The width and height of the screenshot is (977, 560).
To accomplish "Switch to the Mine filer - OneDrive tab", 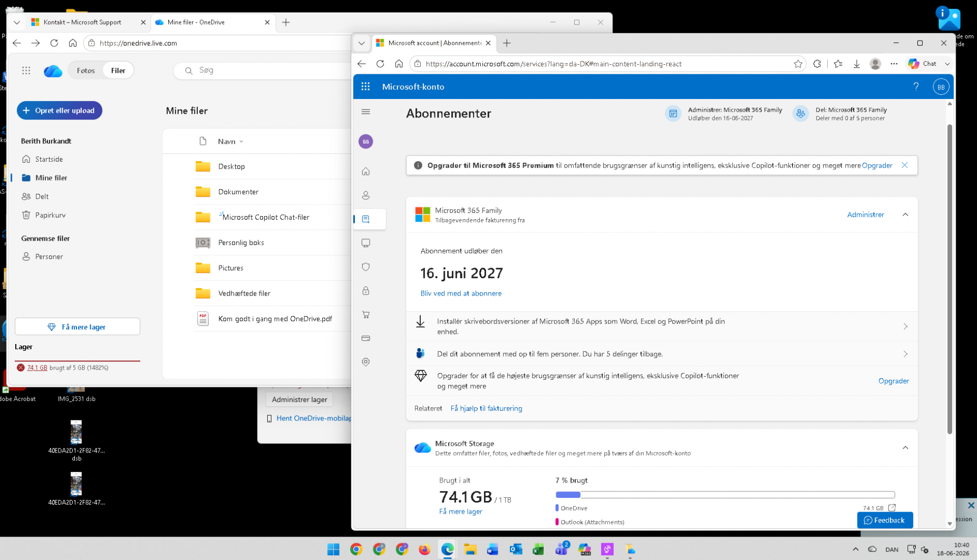I will (212, 22).
